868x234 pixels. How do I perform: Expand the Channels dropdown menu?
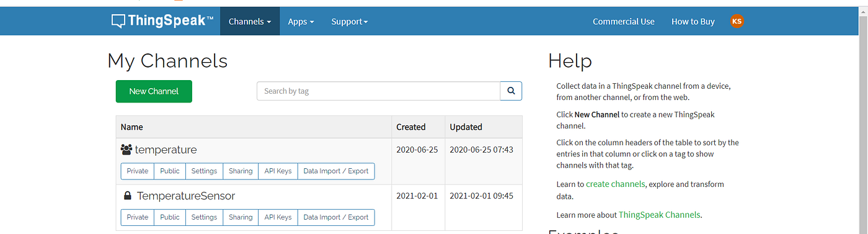(250, 21)
